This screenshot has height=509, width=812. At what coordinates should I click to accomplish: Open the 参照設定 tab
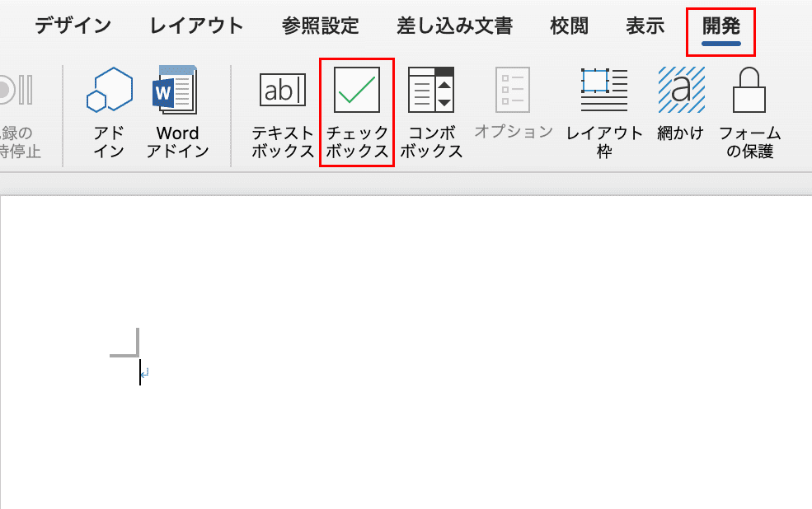point(321,26)
